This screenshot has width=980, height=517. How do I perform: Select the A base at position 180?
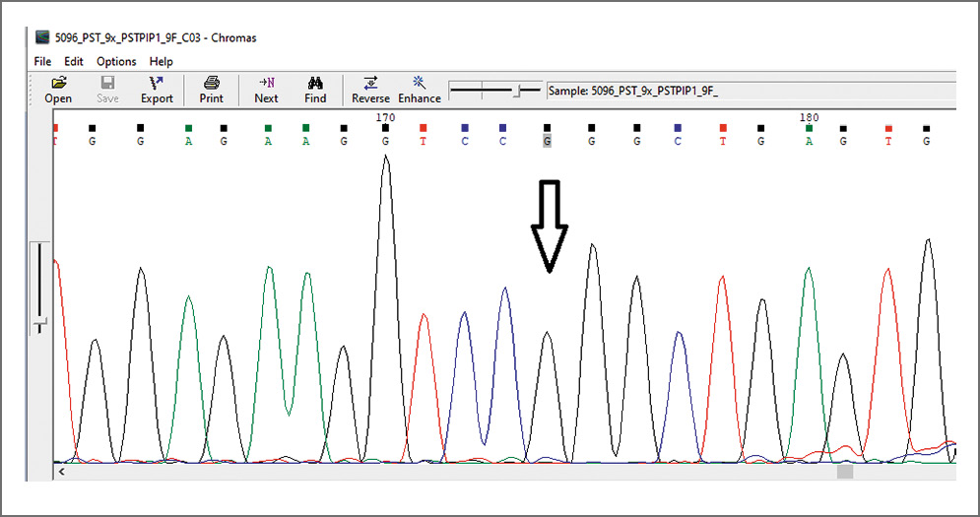click(x=809, y=141)
